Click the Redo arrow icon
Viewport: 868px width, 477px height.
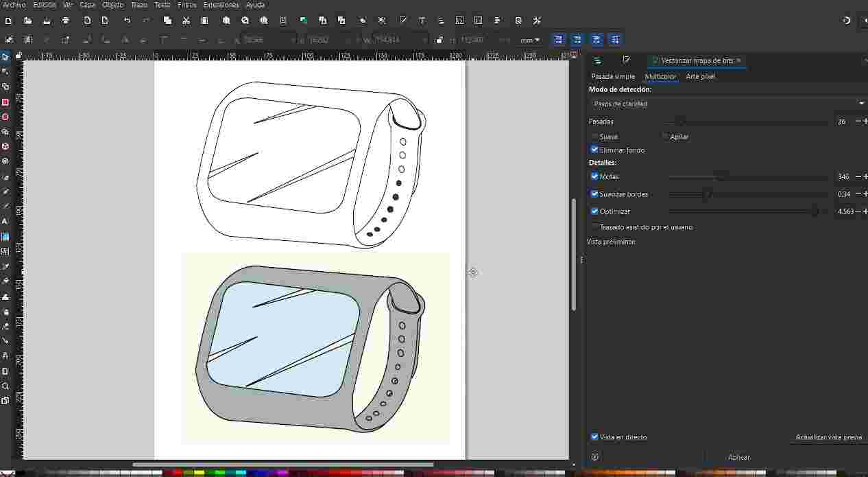[146, 21]
